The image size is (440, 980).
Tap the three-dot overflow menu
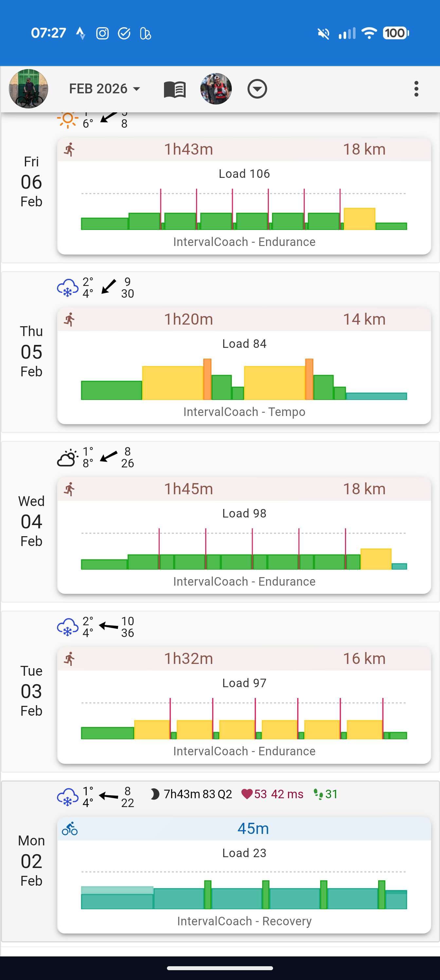coord(416,89)
